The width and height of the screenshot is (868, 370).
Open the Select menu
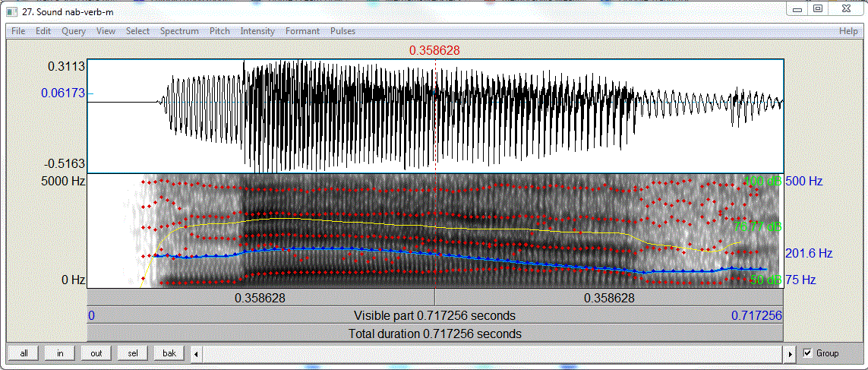pos(138,31)
